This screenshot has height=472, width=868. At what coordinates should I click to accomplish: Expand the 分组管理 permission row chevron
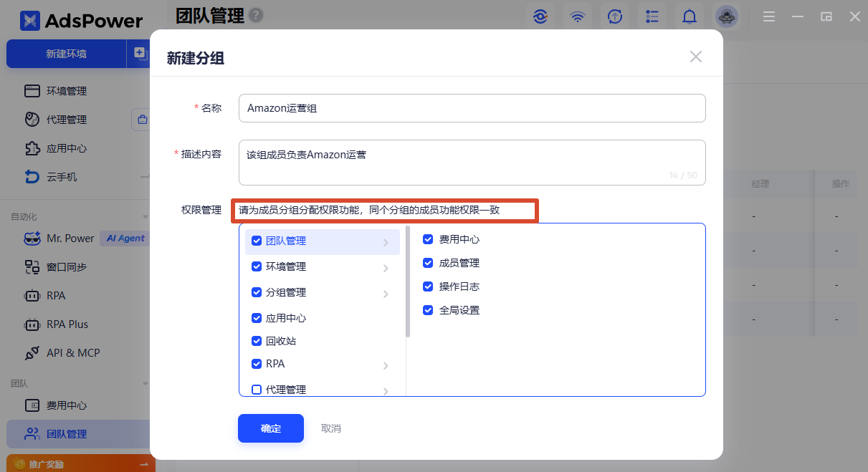point(386,294)
